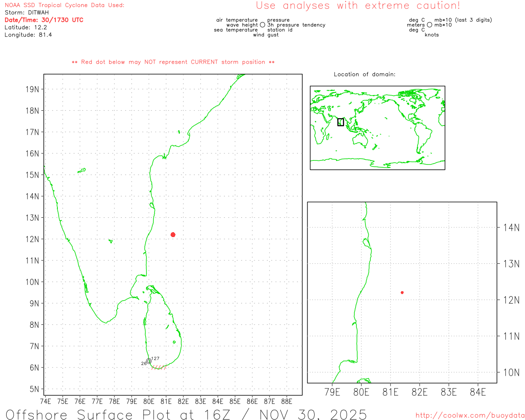Open the coolwx.com/buoydata link
Image resolution: width=525 pixels, height=420 pixels.
click(x=470, y=415)
